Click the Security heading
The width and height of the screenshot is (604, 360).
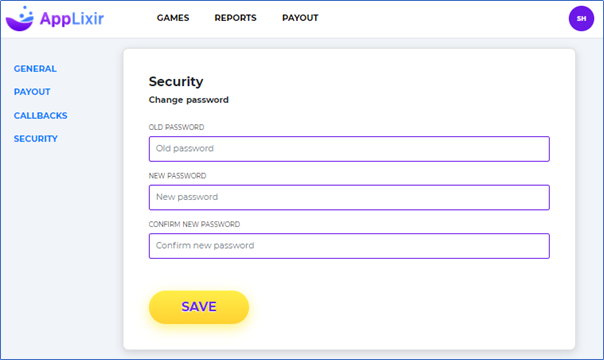[176, 82]
